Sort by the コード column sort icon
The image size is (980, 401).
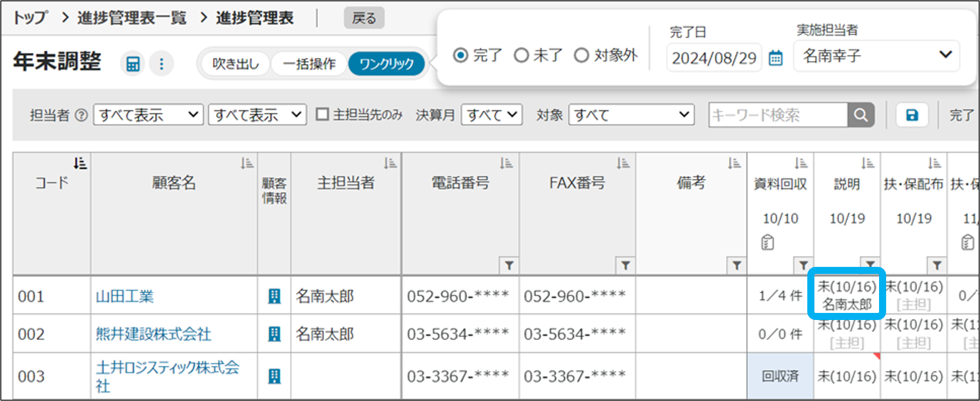(80, 163)
